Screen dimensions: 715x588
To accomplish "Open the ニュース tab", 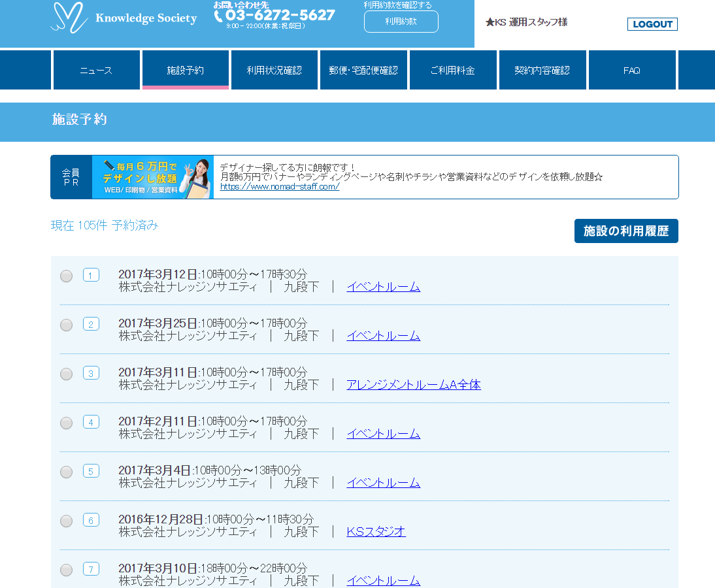I will pyautogui.click(x=96, y=70).
